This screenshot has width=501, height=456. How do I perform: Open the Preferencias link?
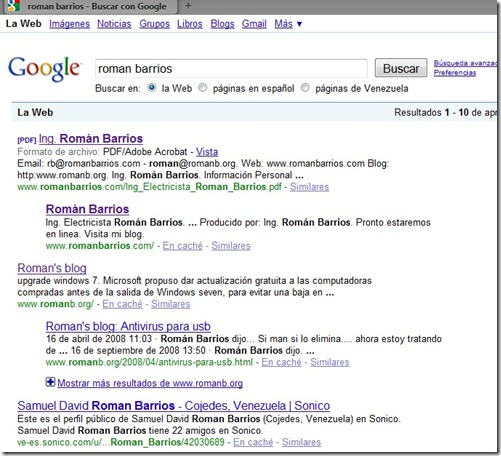[x=455, y=73]
